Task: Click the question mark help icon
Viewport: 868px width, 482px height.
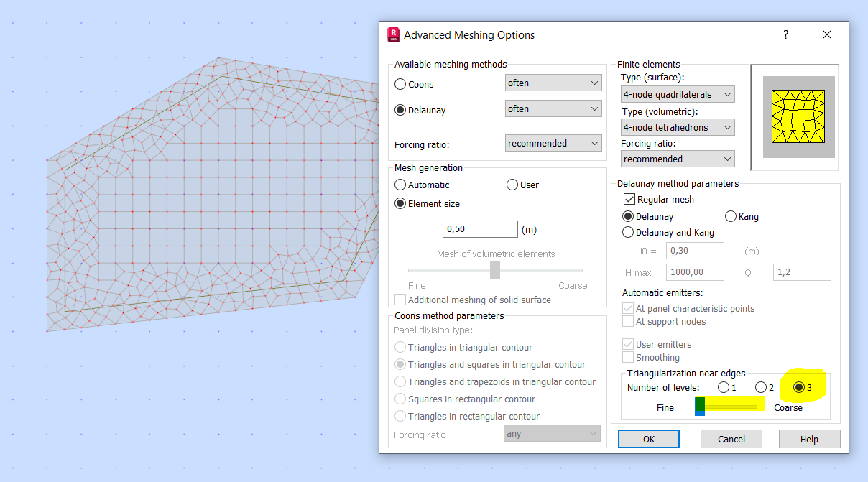Action: click(x=785, y=34)
